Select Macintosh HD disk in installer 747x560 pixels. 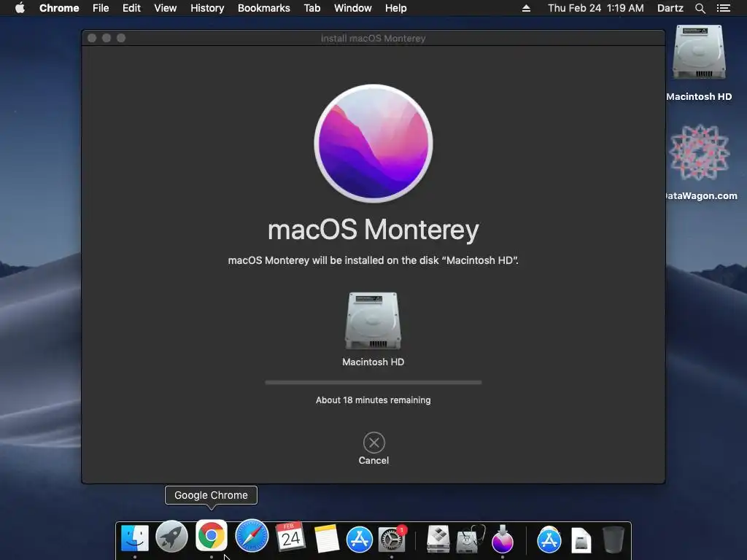pyautogui.click(x=373, y=321)
